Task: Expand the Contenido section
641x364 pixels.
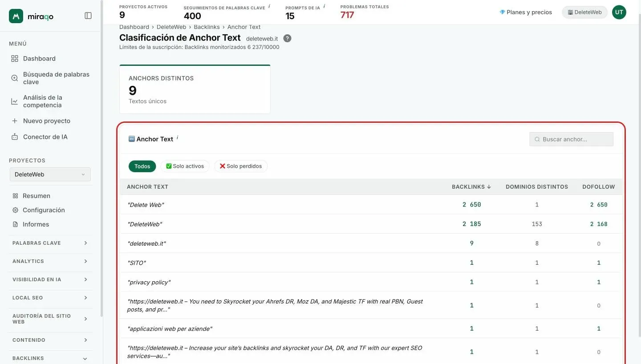Action: click(x=50, y=340)
